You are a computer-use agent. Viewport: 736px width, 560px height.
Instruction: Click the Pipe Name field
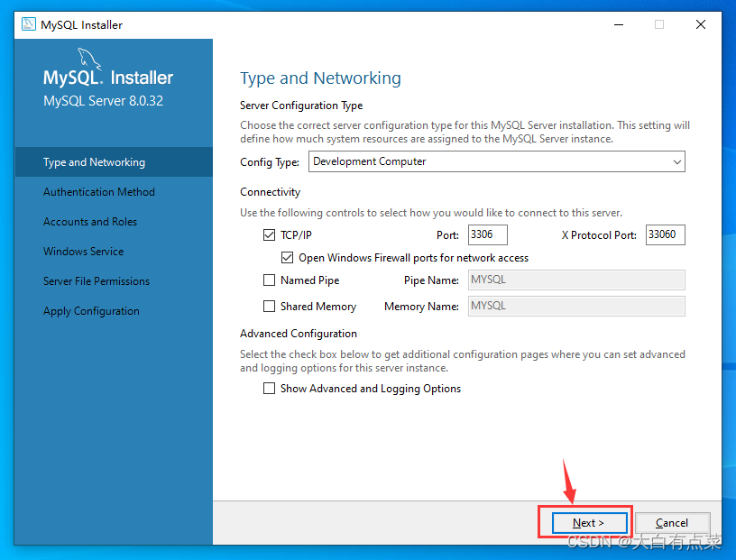click(x=576, y=280)
